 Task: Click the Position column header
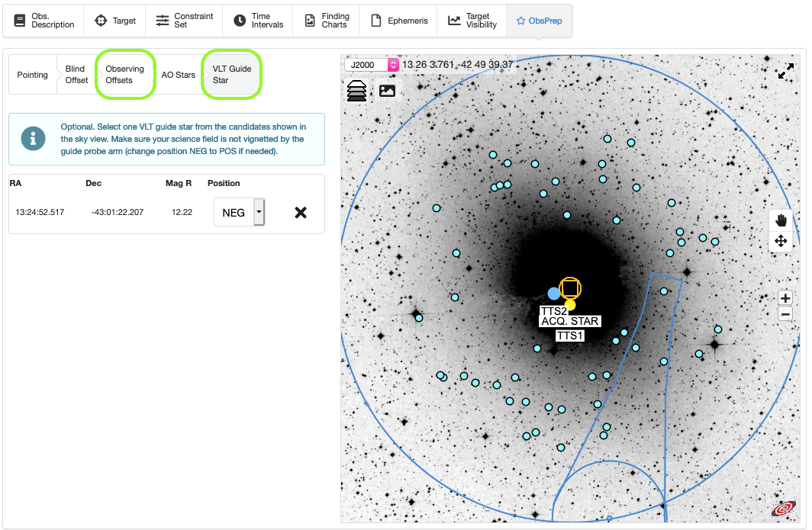pos(224,183)
